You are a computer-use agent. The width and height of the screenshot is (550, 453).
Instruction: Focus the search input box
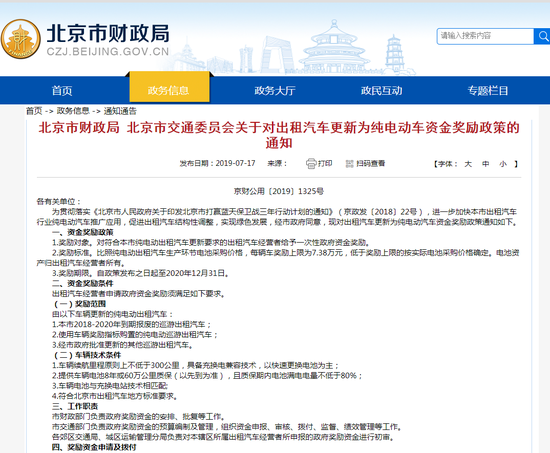coord(485,36)
